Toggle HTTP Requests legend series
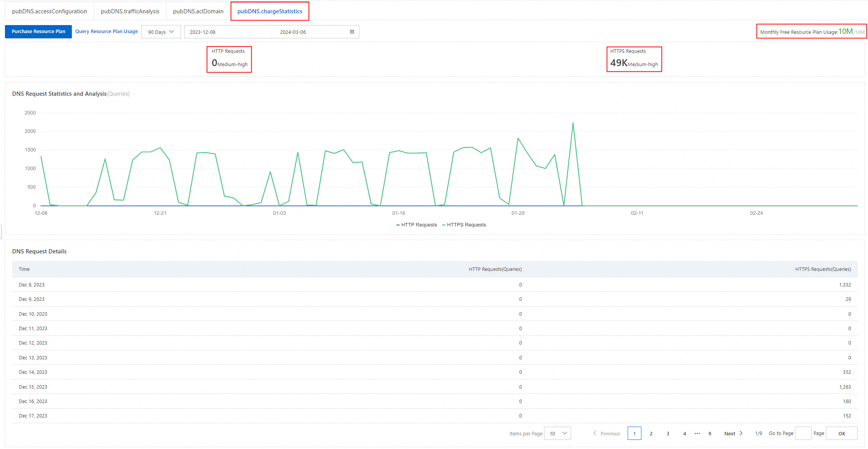 416,225
